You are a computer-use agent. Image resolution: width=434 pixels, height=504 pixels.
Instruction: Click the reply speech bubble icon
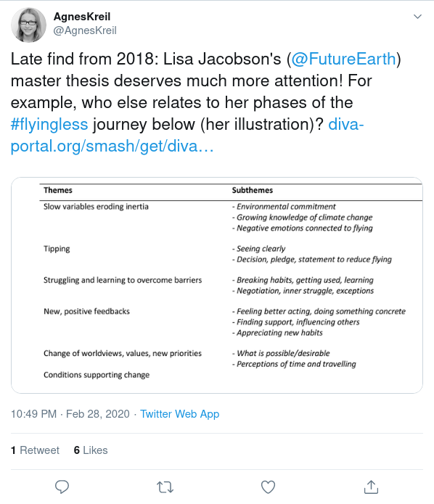point(62,487)
